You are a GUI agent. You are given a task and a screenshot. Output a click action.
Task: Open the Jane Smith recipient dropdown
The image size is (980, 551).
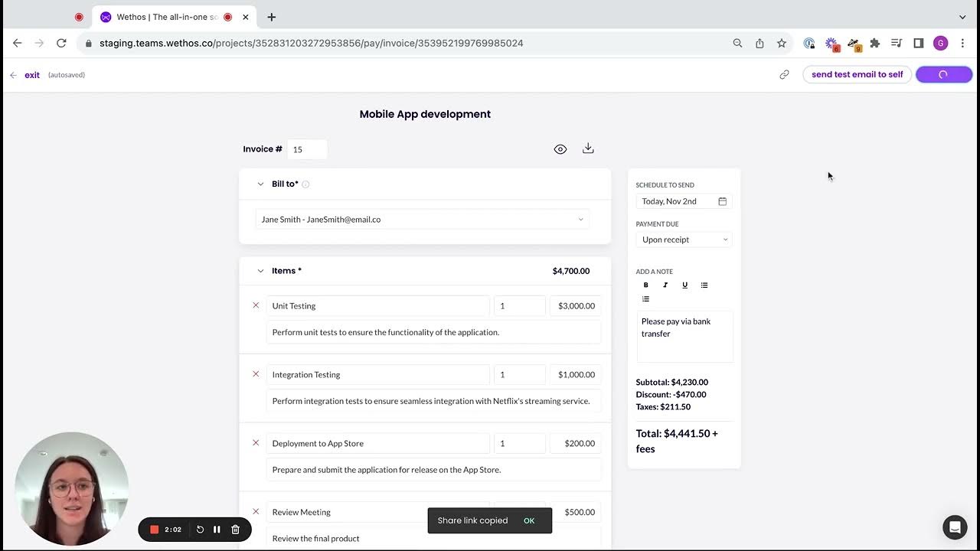[580, 219]
